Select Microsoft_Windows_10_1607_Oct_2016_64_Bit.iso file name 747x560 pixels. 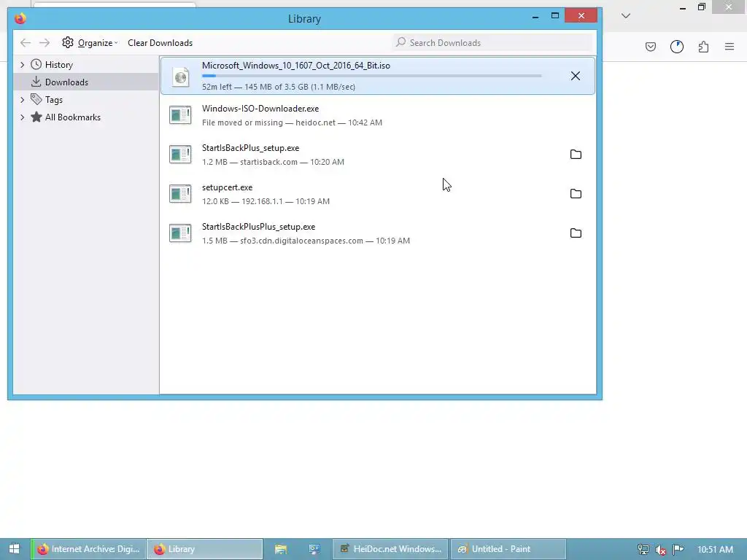click(x=296, y=66)
